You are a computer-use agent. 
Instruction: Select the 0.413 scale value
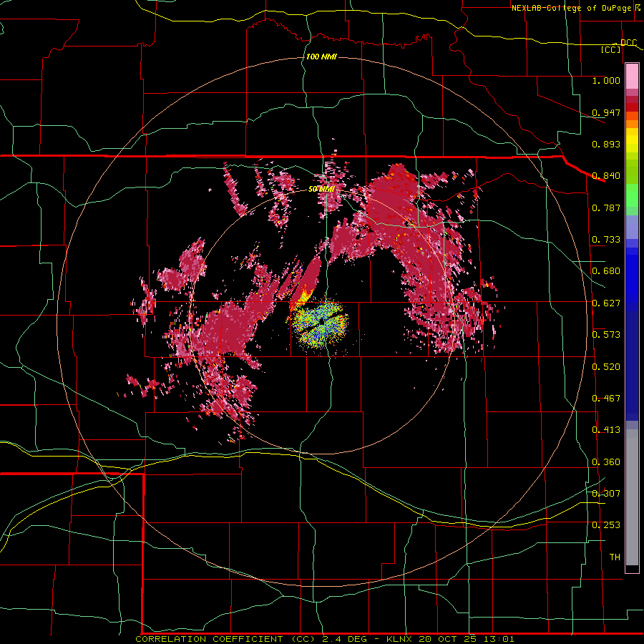coord(606,430)
